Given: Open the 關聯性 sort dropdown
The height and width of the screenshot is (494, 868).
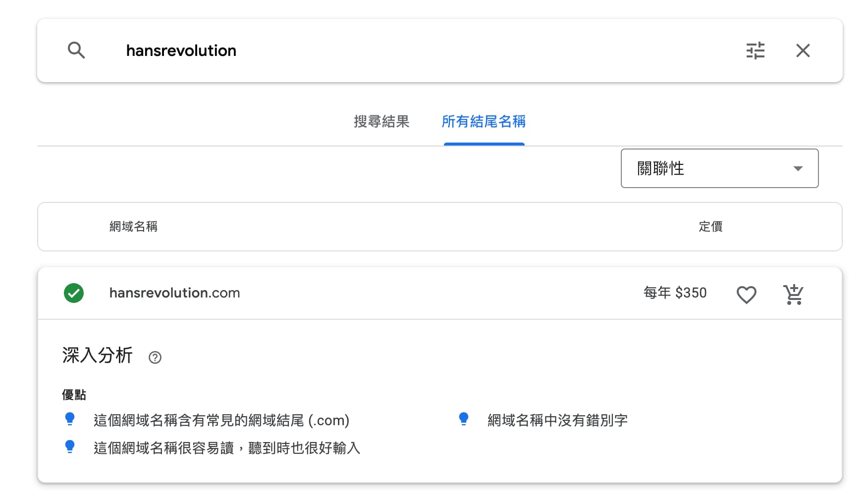Looking at the screenshot, I should (x=719, y=168).
